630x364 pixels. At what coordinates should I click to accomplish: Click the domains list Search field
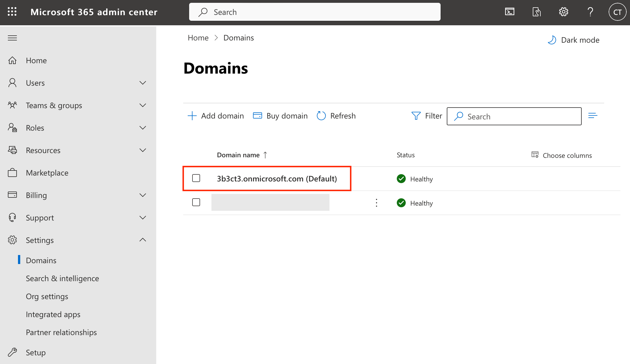coord(514,116)
